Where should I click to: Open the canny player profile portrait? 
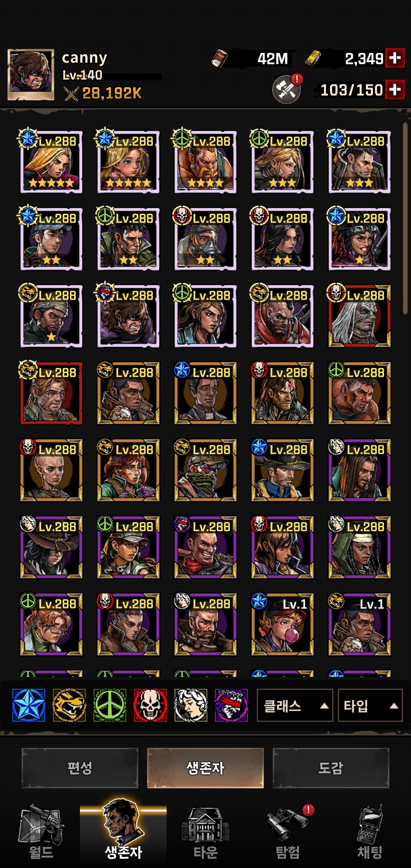[31, 75]
